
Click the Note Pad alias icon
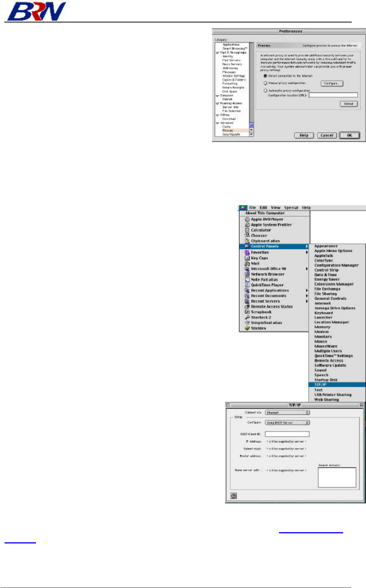(x=247, y=280)
